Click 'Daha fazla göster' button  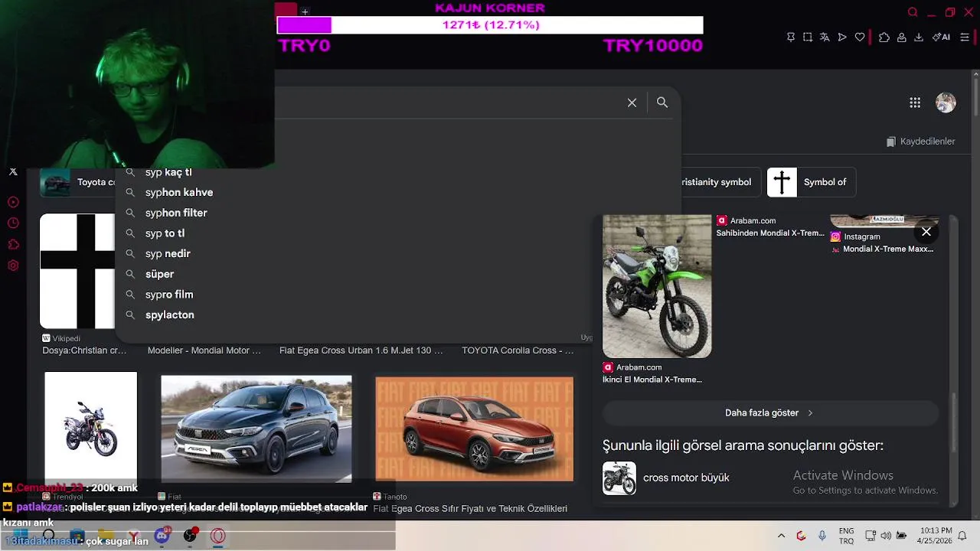tap(770, 412)
